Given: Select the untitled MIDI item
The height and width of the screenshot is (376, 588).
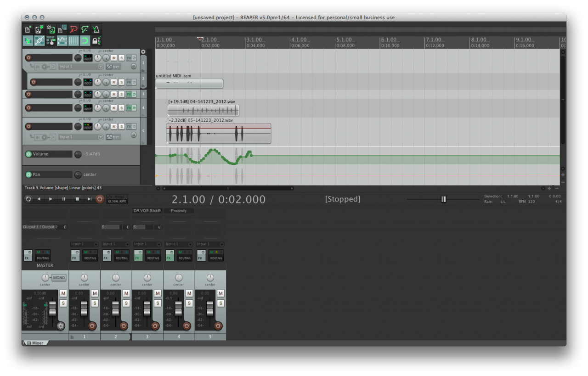Looking at the screenshot, I should pos(189,84).
